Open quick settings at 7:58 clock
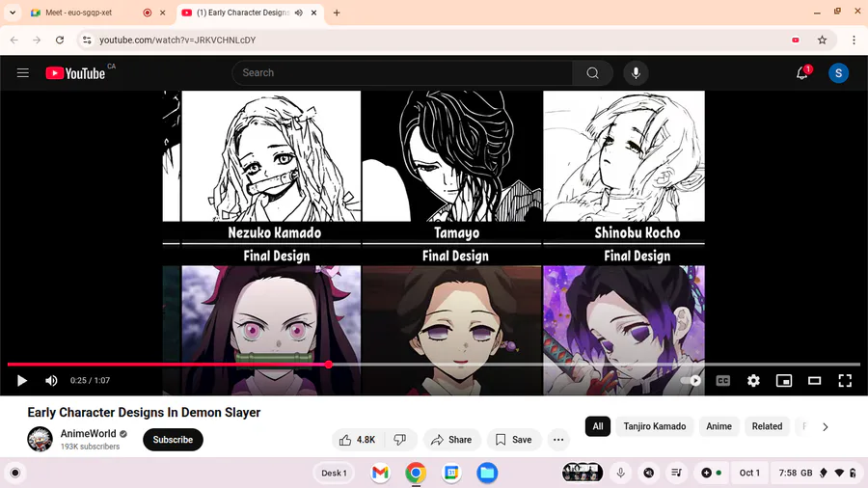This screenshot has height=488, width=868. tap(817, 474)
